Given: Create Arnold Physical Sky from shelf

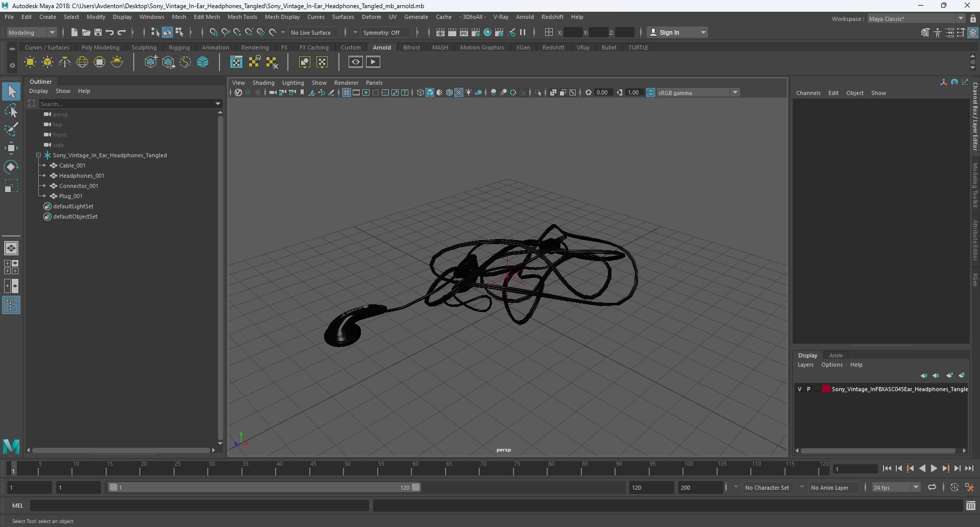Looking at the screenshot, I should click(117, 62).
